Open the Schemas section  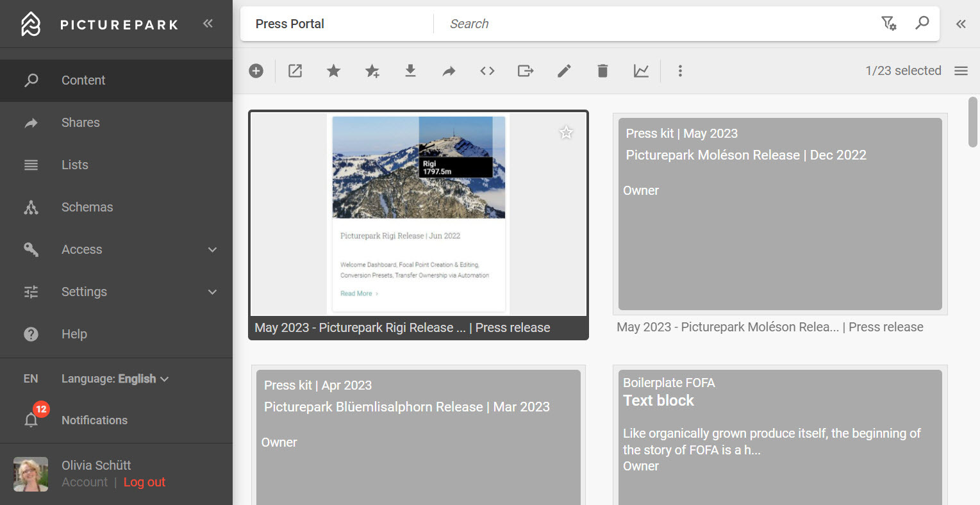click(x=116, y=207)
